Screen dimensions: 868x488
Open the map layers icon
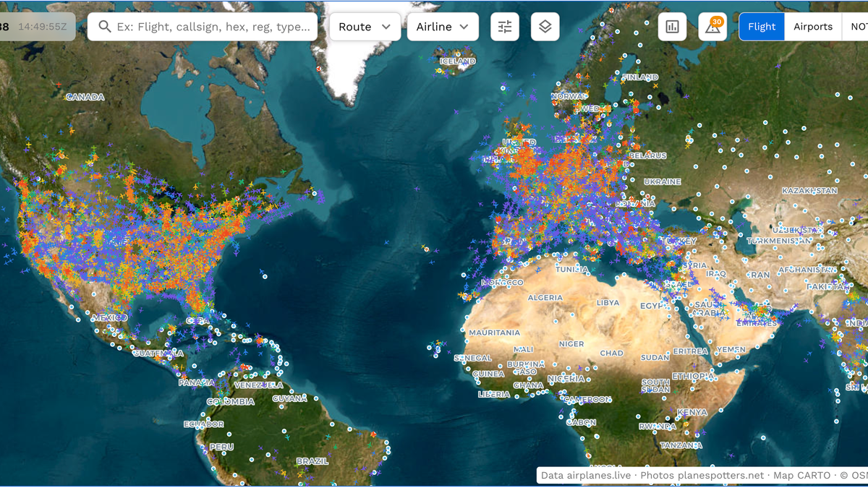(545, 27)
